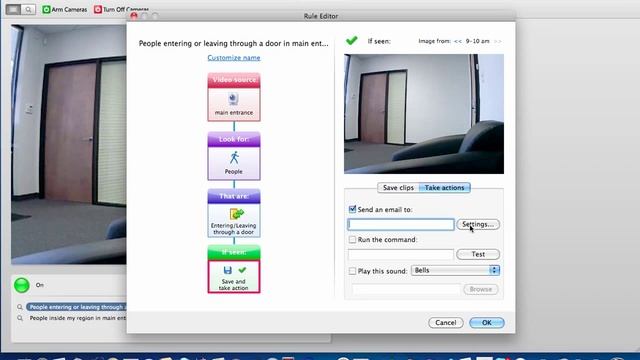Click the main window live camera view
640x360 pixels.
(69, 144)
